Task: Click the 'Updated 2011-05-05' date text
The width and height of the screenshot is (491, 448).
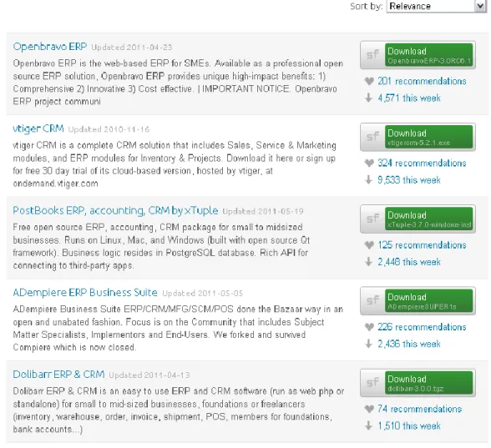Action: [x=203, y=294]
